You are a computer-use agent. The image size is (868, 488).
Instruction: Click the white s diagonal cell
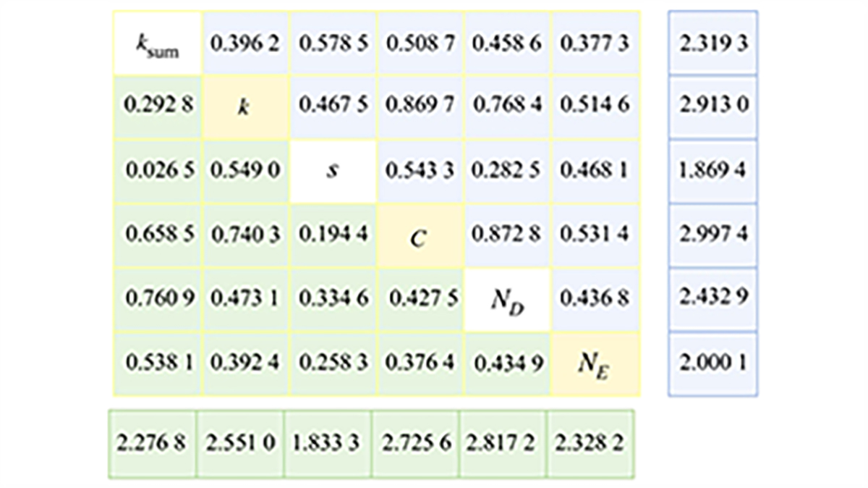[333, 172]
